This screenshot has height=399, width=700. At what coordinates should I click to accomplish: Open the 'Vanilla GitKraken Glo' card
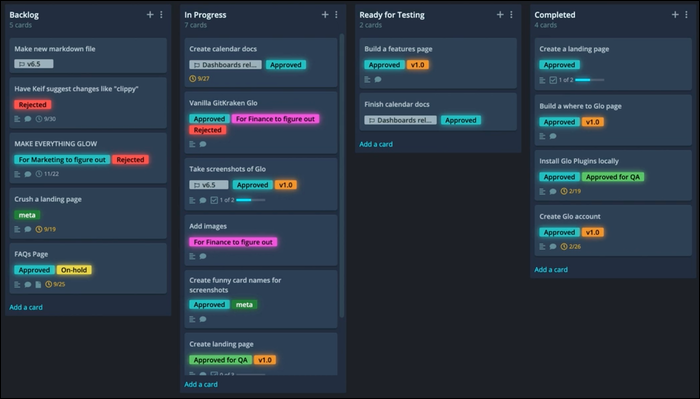point(261,122)
